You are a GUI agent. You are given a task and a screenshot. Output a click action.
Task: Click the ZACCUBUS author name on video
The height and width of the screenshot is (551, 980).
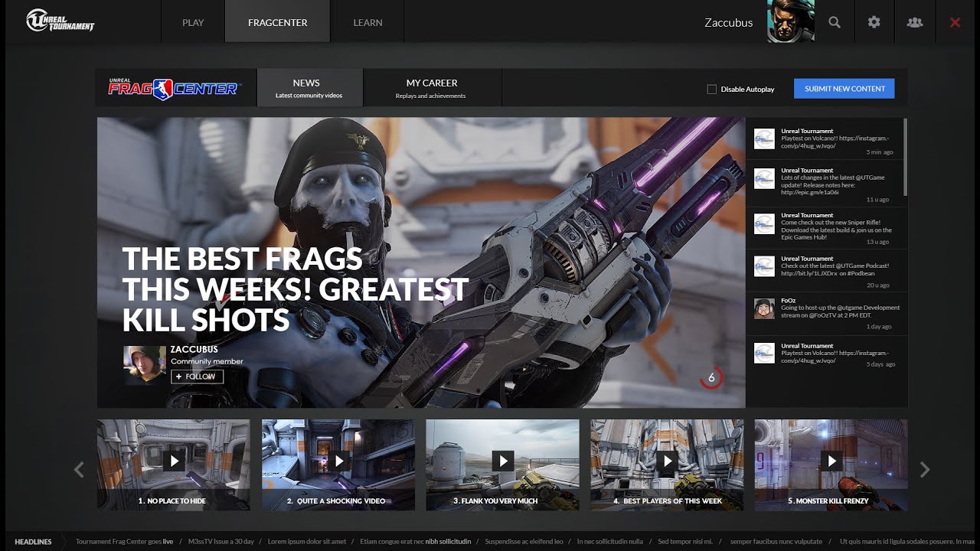coord(194,350)
